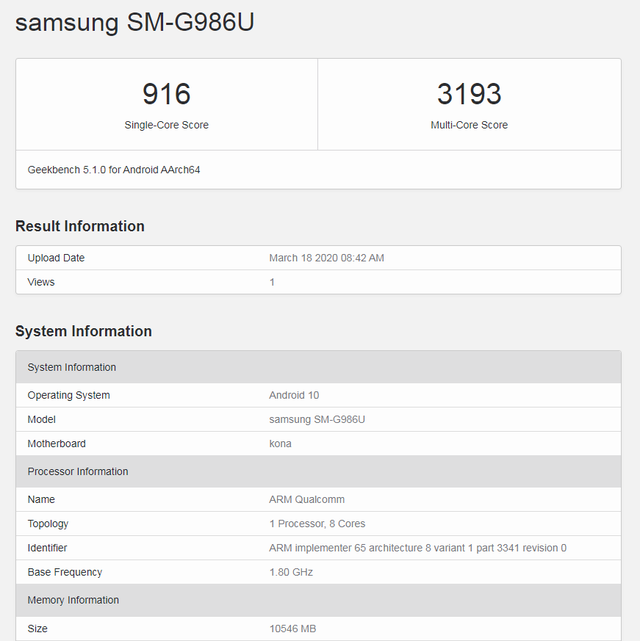Screen dimensions: 640x641
Task: Select the 1 Processor, 8 Cores value
Action: [x=317, y=524]
